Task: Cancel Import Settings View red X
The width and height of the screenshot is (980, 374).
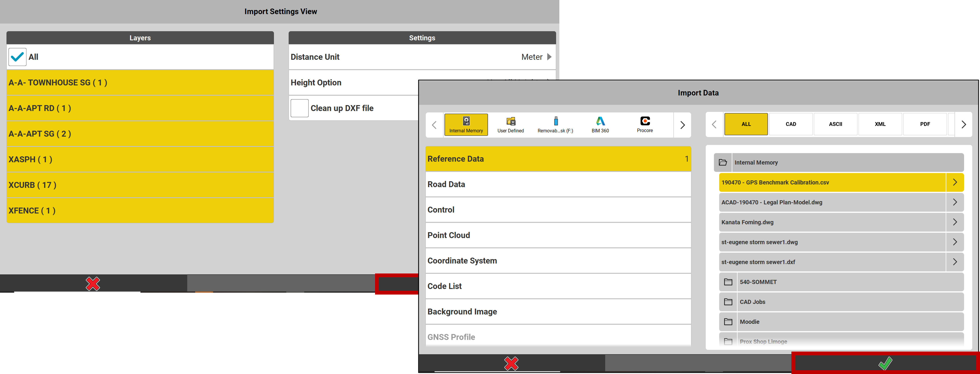Action: [x=93, y=283]
